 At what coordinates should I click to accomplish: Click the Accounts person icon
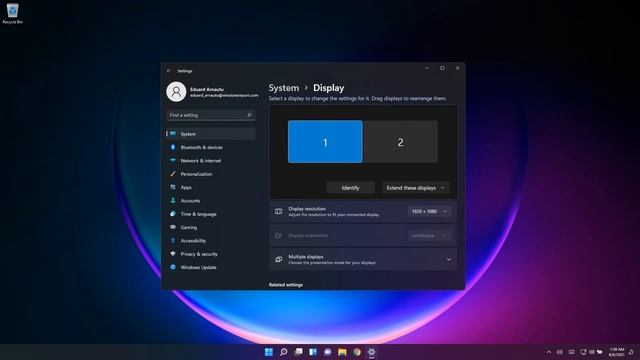pos(173,200)
